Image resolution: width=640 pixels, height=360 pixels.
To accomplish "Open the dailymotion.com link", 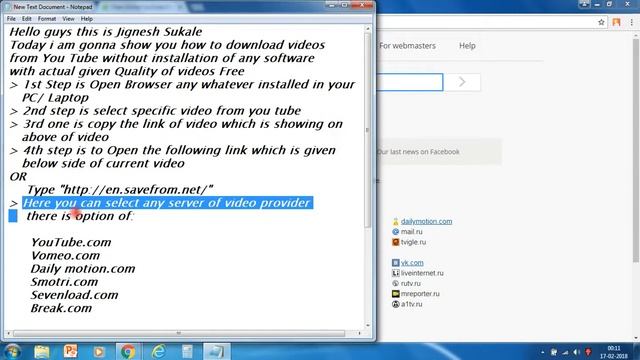I will (426, 221).
